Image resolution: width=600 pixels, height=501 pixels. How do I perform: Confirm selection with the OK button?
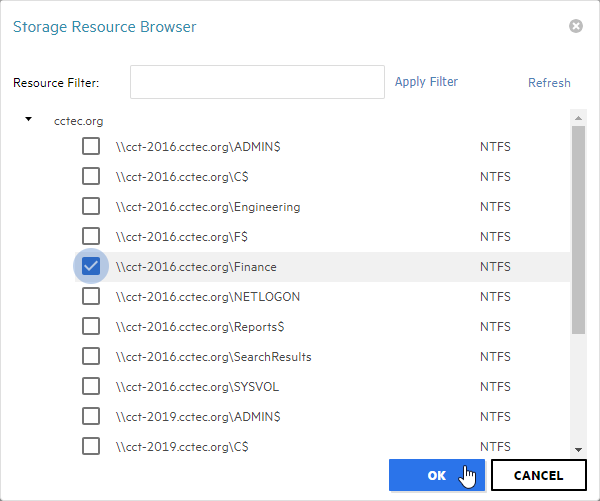[x=436, y=476]
